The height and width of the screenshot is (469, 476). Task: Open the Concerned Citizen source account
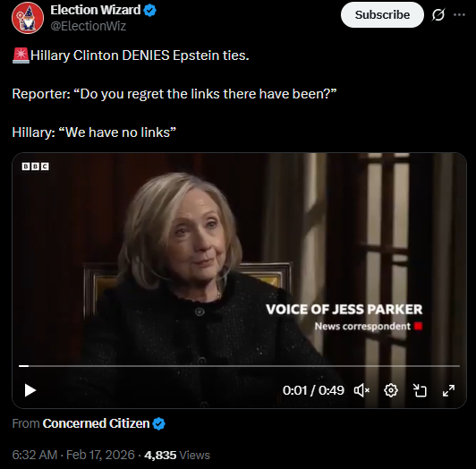click(x=96, y=423)
